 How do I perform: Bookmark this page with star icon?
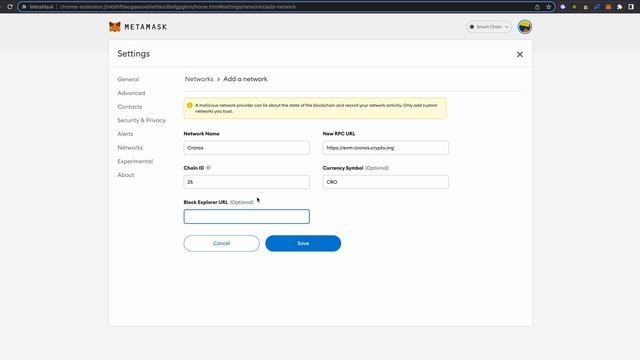click(x=548, y=7)
